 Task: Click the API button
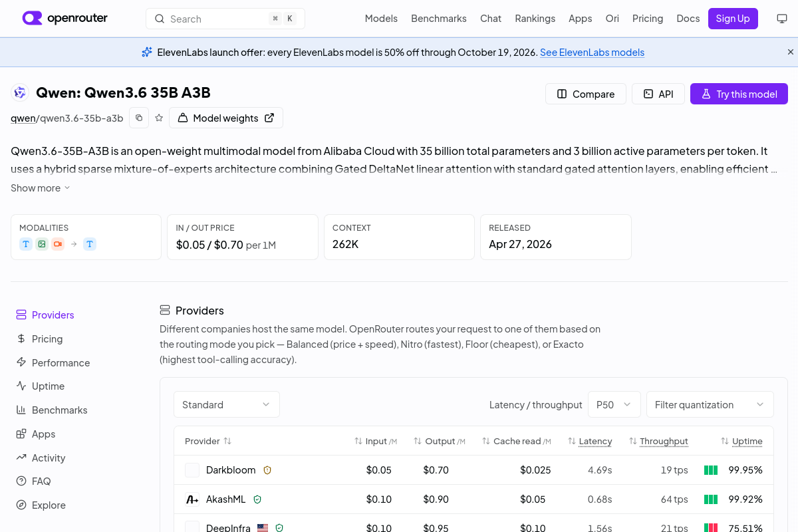pyautogui.click(x=658, y=94)
